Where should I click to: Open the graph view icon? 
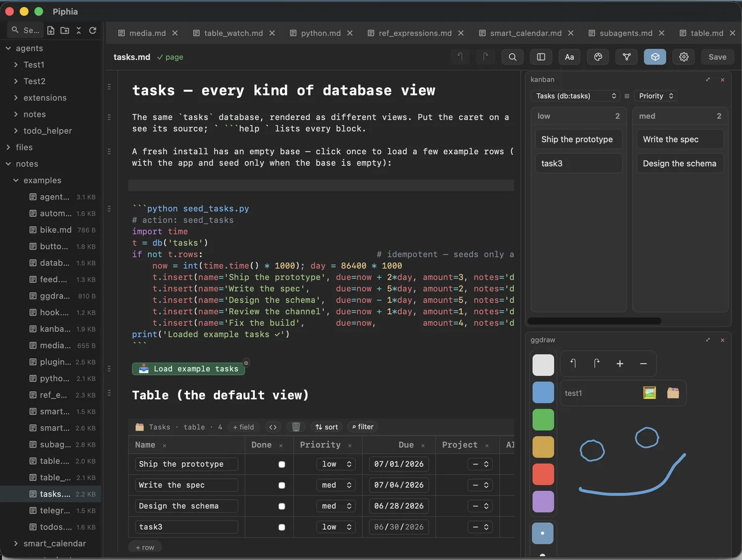[x=627, y=57]
